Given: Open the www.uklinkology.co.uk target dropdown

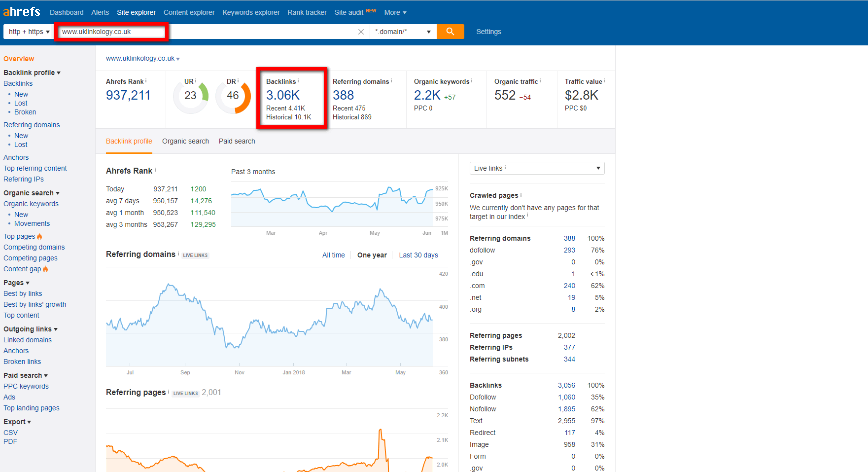Looking at the screenshot, I should coord(143,58).
